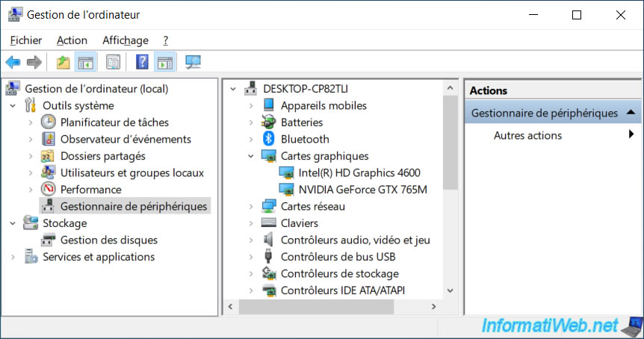Click the Contrôleurs IDE ATA/ATAPI icon

click(x=269, y=290)
